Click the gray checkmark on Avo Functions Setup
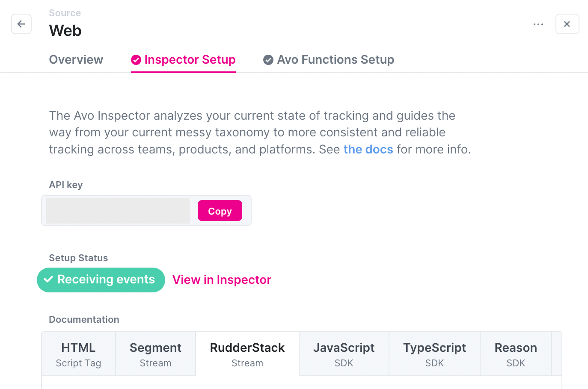This screenshot has height=389, width=588. click(268, 59)
